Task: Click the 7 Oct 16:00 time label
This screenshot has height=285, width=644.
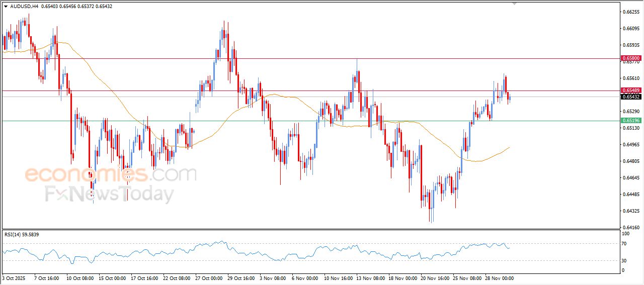Action: click(47, 278)
